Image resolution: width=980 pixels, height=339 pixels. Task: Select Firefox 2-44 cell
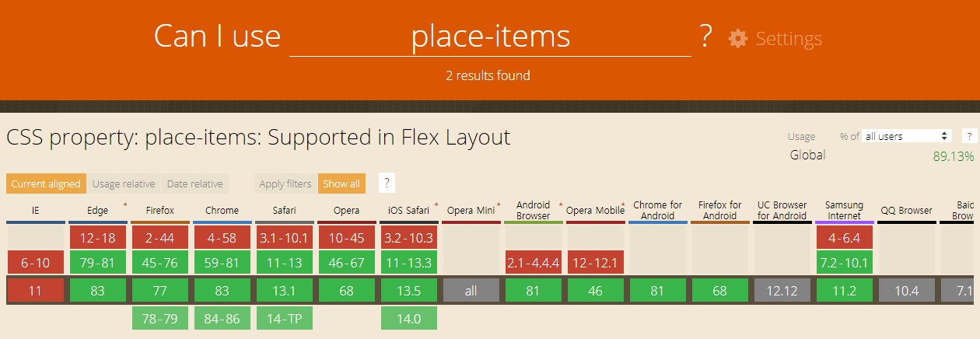[x=159, y=237]
